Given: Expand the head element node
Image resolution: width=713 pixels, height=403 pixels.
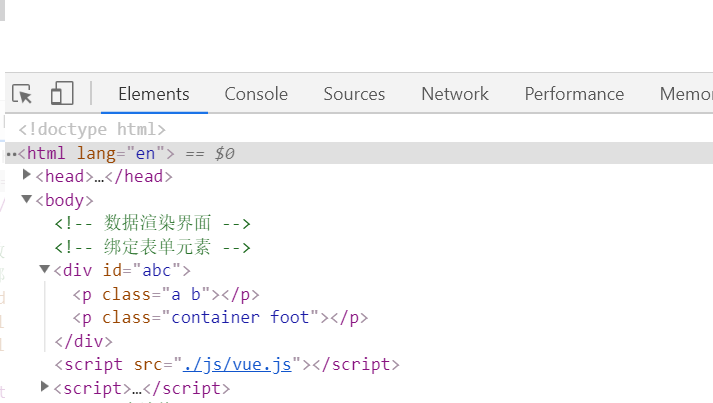Looking at the screenshot, I should pyautogui.click(x=27, y=176).
